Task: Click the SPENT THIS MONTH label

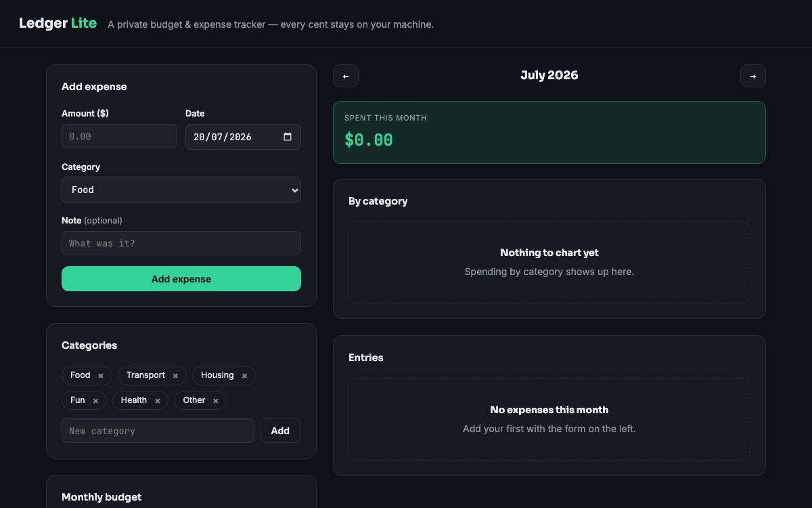Action: pyautogui.click(x=386, y=118)
